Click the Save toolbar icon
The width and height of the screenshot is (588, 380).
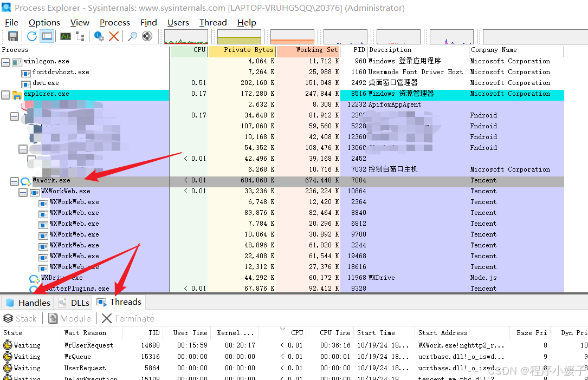coord(13,36)
